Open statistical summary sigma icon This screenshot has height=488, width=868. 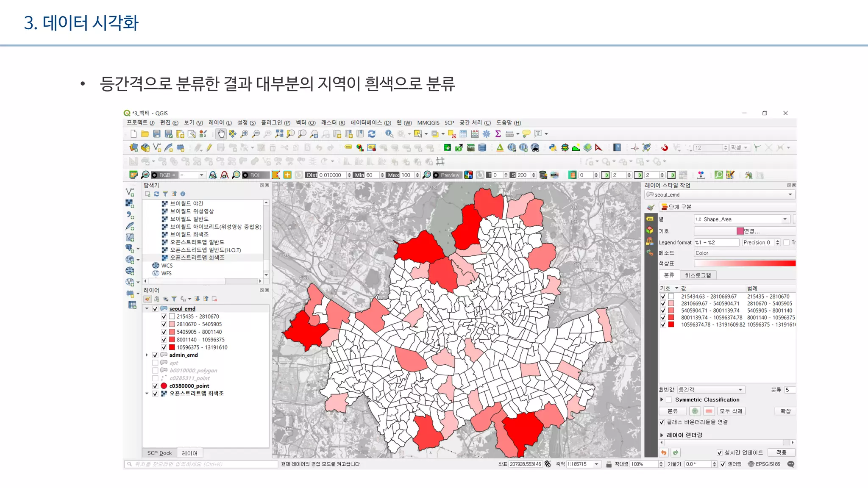point(498,134)
